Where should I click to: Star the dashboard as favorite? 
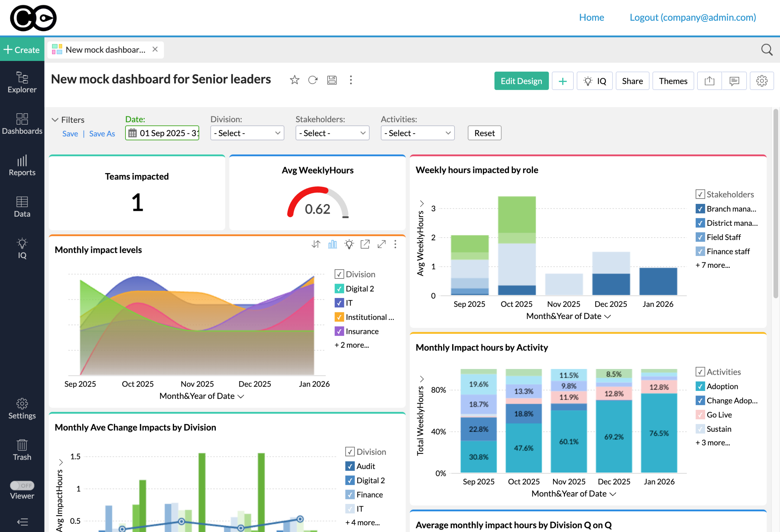pos(294,80)
